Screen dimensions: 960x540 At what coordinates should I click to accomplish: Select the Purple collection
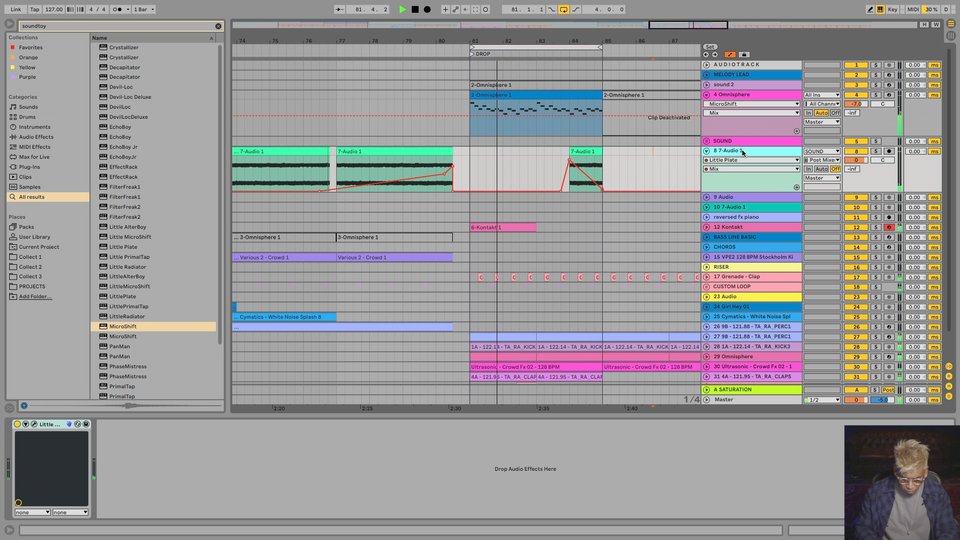click(x=27, y=77)
